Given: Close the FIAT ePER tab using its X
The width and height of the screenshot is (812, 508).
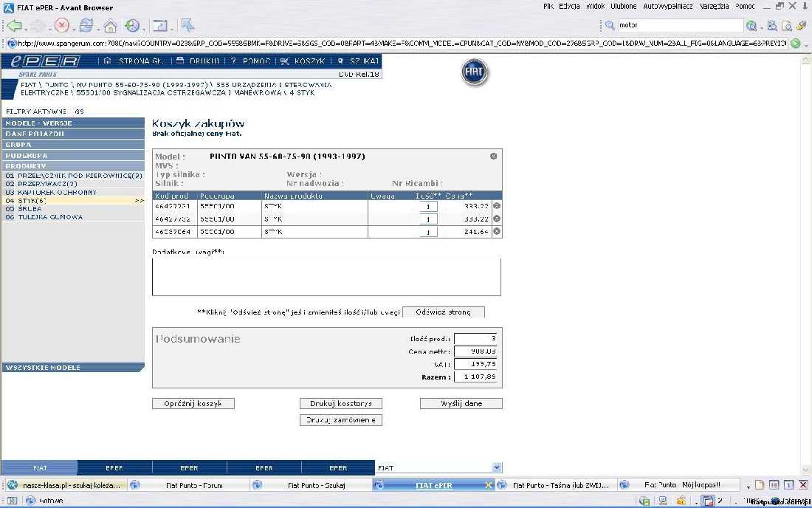Looking at the screenshot, I should tap(488, 485).
